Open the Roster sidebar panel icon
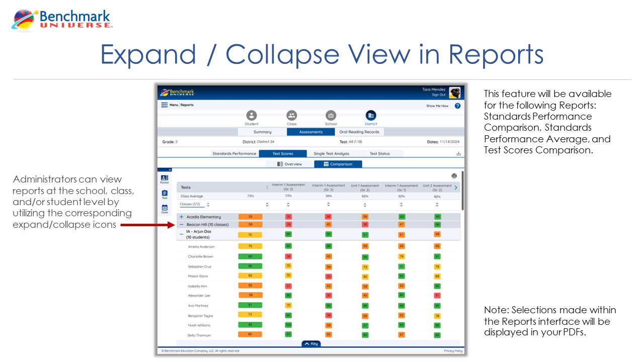The image size is (644, 362). click(x=165, y=179)
